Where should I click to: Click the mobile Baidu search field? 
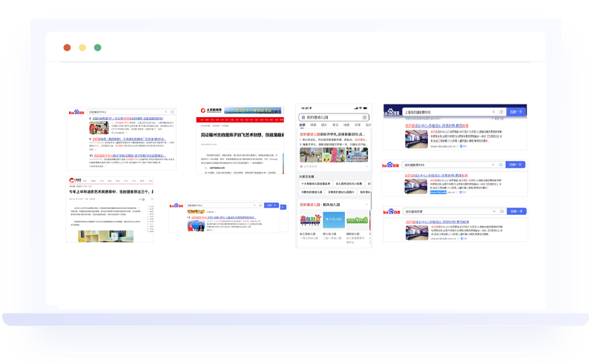(x=334, y=117)
